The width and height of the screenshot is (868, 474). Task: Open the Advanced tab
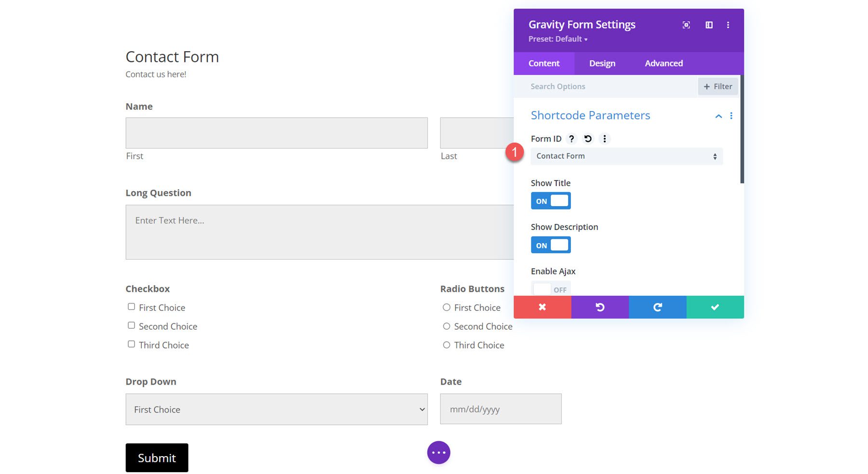[x=664, y=63]
